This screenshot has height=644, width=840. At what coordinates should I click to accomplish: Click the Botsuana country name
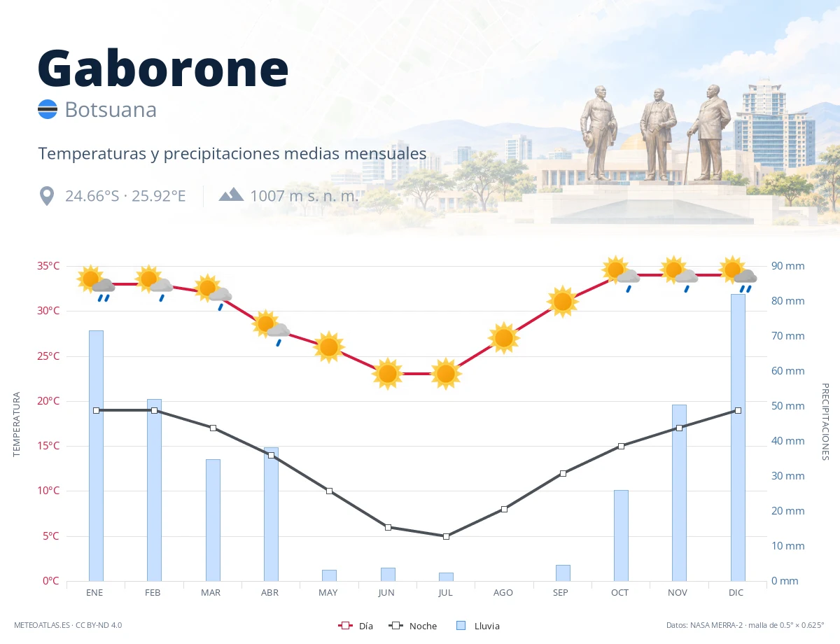coord(111,110)
